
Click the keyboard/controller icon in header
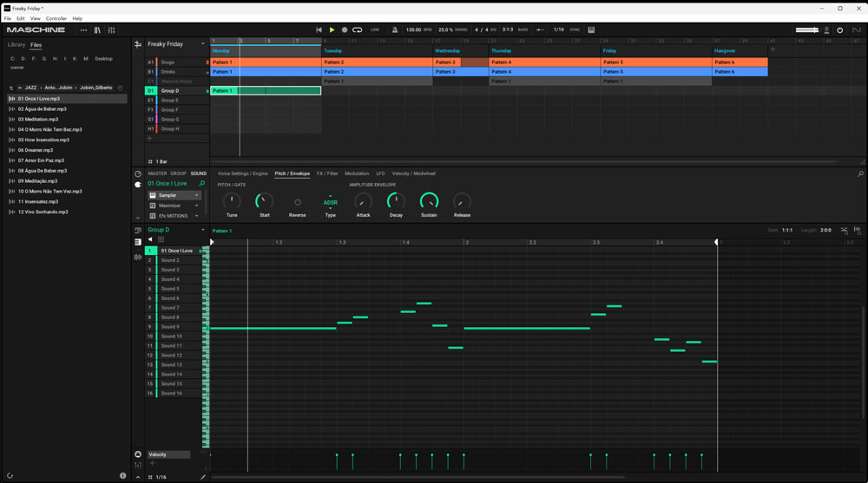(591, 29)
